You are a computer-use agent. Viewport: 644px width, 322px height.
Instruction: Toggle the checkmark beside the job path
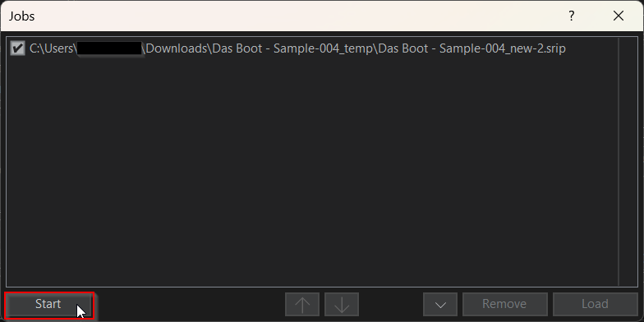pyautogui.click(x=17, y=48)
